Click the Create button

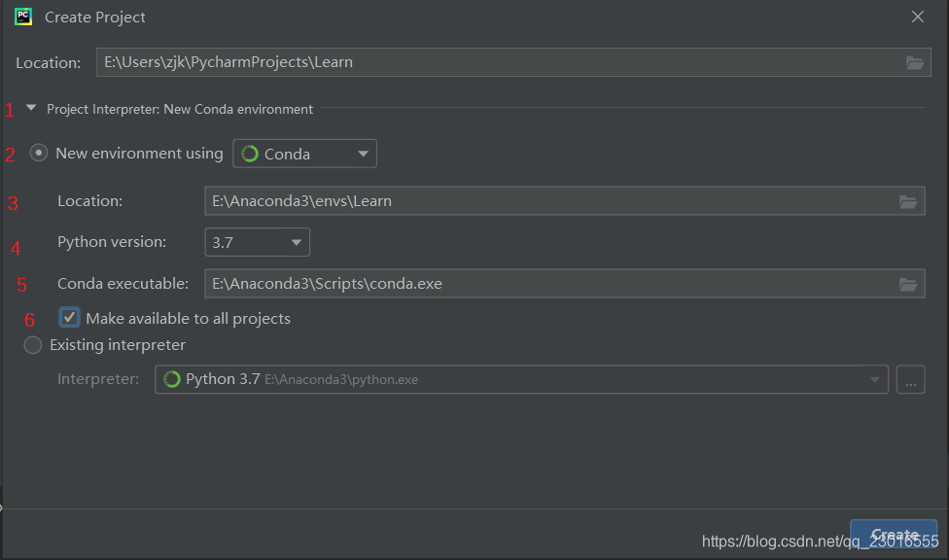pos(894,535)
